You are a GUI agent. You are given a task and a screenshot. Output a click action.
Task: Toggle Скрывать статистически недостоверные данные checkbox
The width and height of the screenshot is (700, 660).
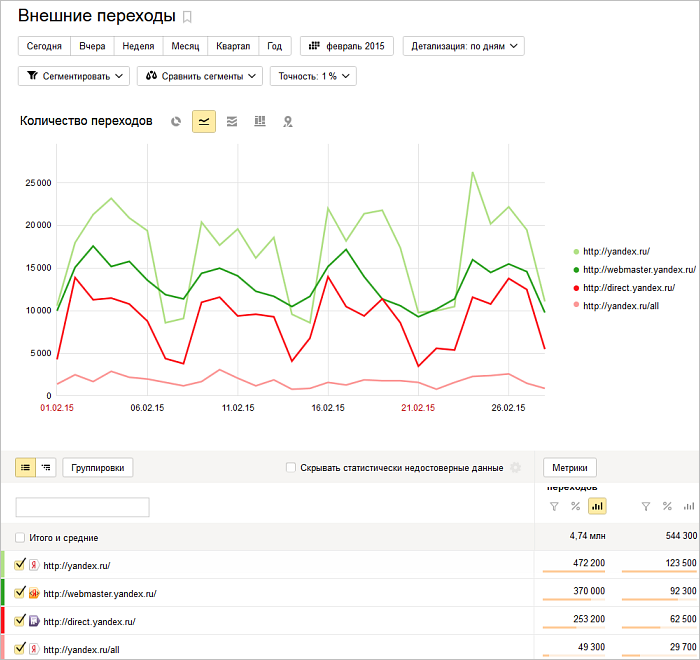click(x=291, y=468)
